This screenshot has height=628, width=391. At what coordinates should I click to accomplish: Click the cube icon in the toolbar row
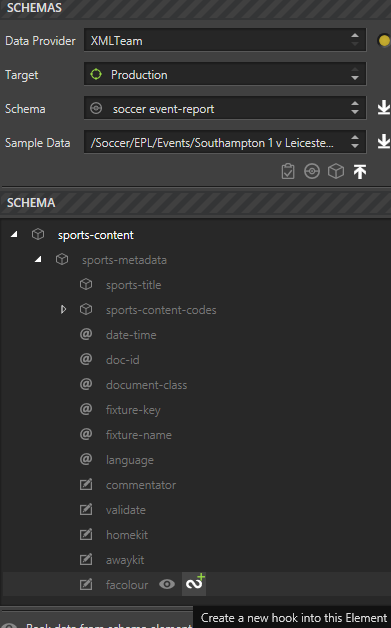point(336,171)
